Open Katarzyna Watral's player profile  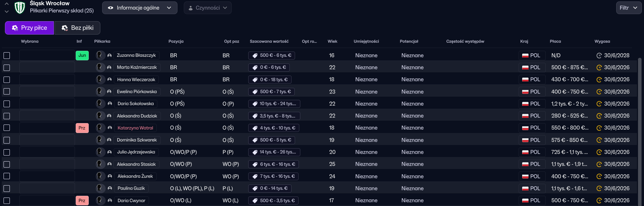click(135, 128)
